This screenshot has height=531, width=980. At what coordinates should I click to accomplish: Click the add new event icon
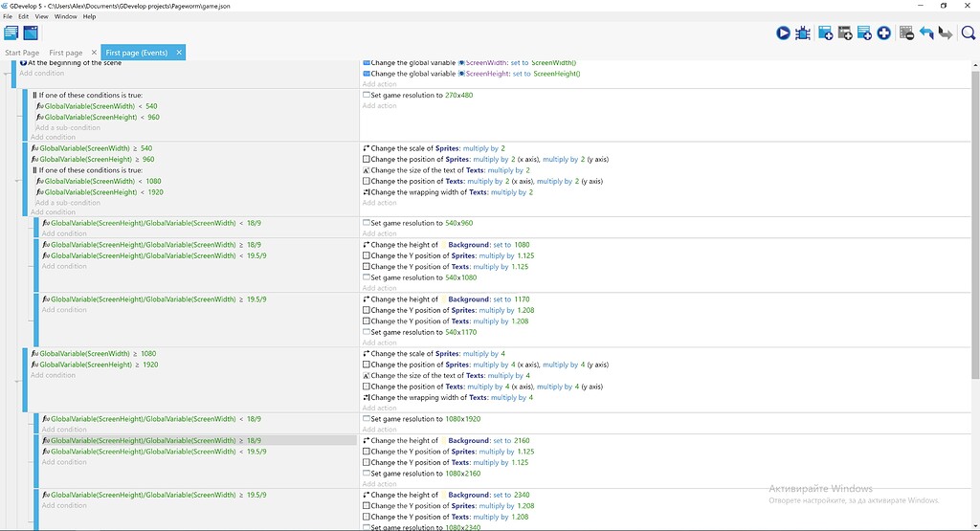click(x=825, y=33)
